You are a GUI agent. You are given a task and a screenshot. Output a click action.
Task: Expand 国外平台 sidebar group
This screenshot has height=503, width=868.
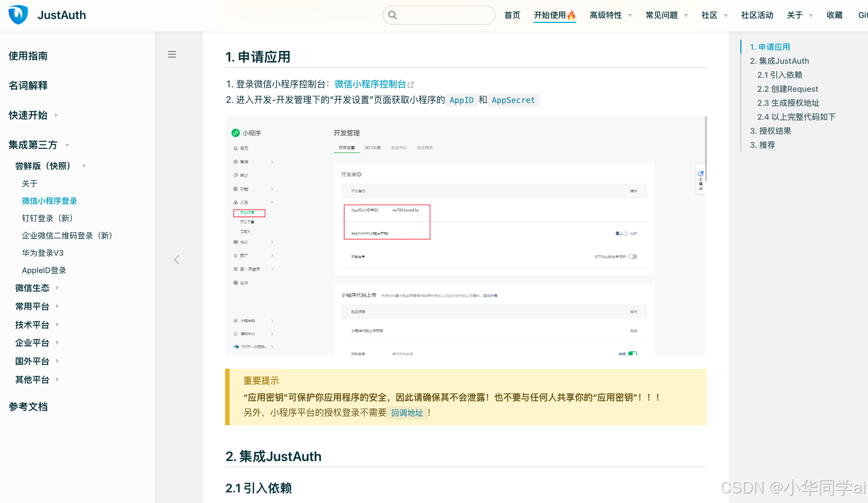[x=37, y=361]
